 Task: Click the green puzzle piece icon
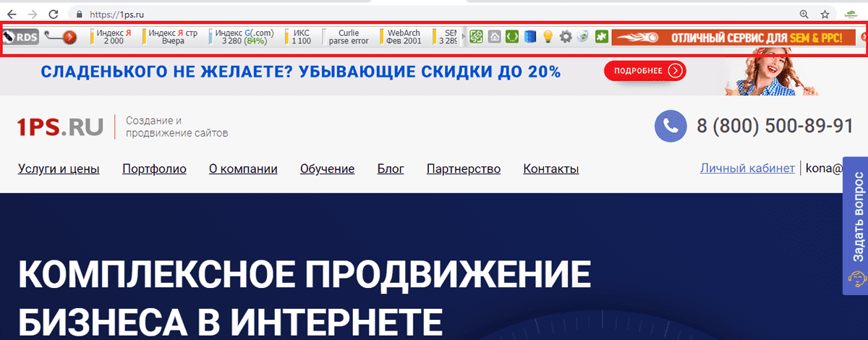[601, 36]
